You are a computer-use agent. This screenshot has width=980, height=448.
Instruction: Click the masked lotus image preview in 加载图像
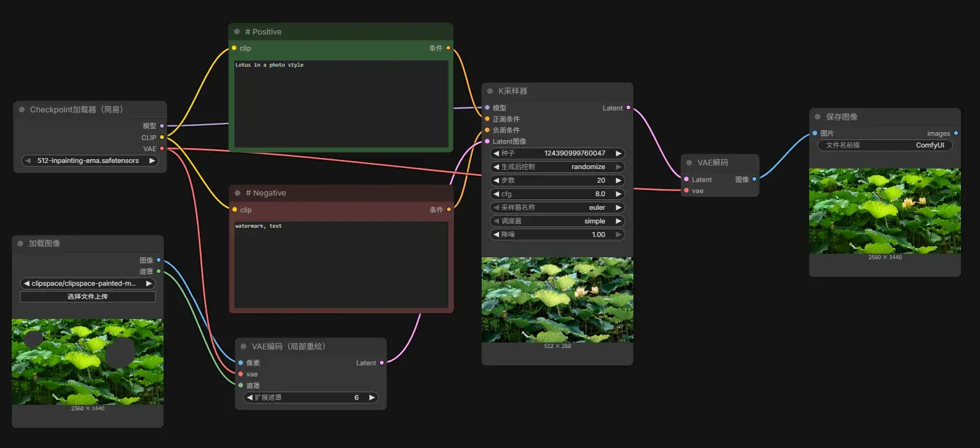pyautogui.click(x=88, y=362)
